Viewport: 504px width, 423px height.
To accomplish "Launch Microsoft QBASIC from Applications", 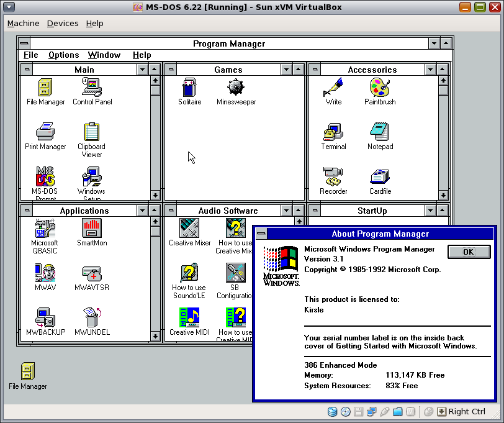I will [x=44, y=229].
